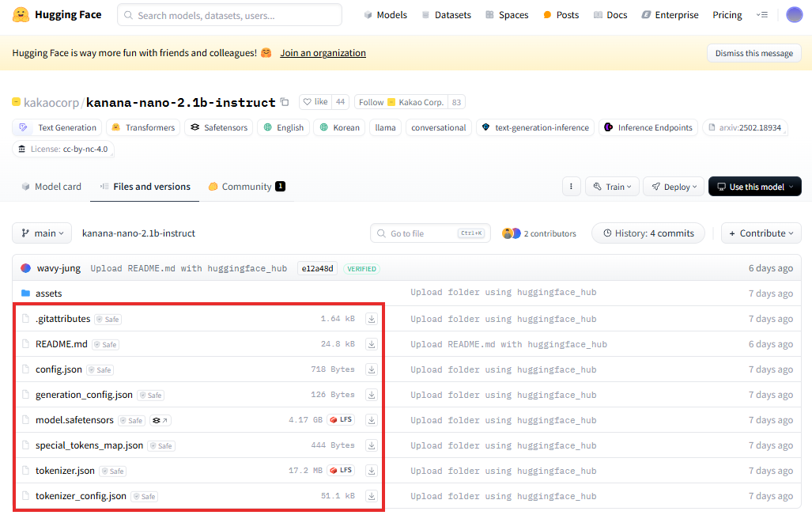This screenshot has width=812, height=515.
Task: Click the VERIFIED commit badge
Action: [x=361, y=269]
